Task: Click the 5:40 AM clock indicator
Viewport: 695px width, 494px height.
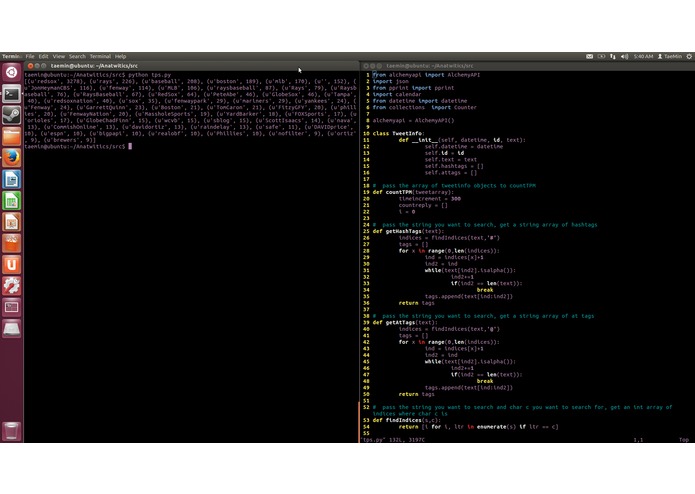Action: [x=643, y=56]
